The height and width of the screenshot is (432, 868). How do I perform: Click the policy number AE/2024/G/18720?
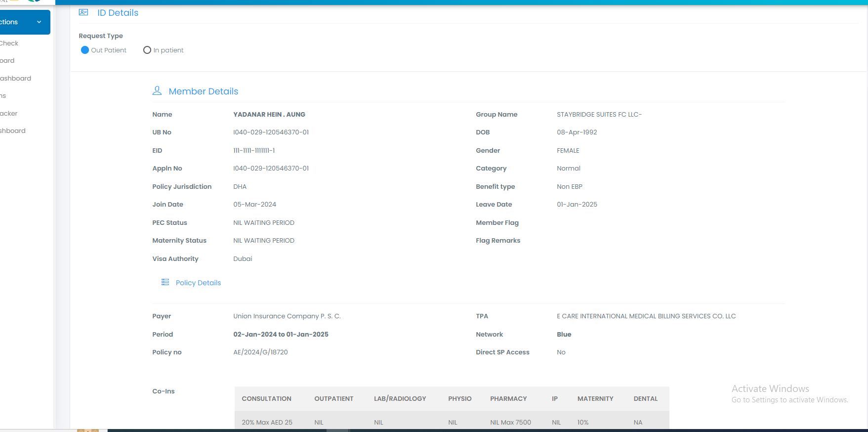260,352
